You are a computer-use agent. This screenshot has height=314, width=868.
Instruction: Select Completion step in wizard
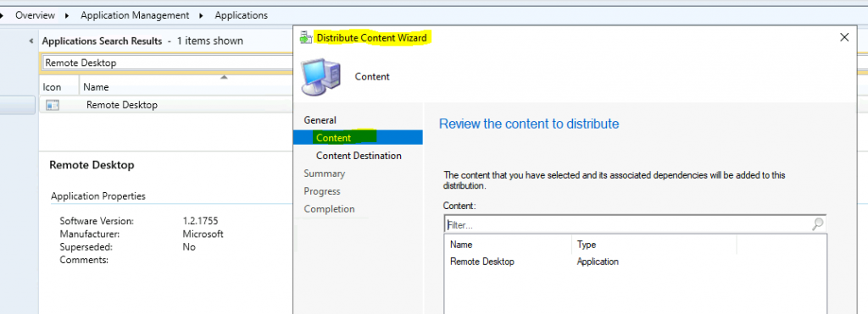(x=330, y=208)
